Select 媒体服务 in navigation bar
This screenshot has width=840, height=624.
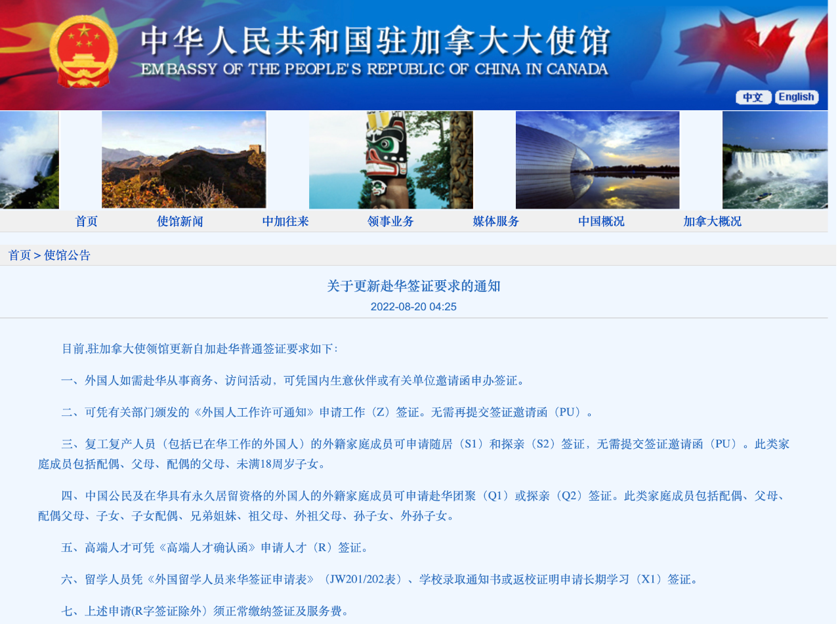(496, 221)
